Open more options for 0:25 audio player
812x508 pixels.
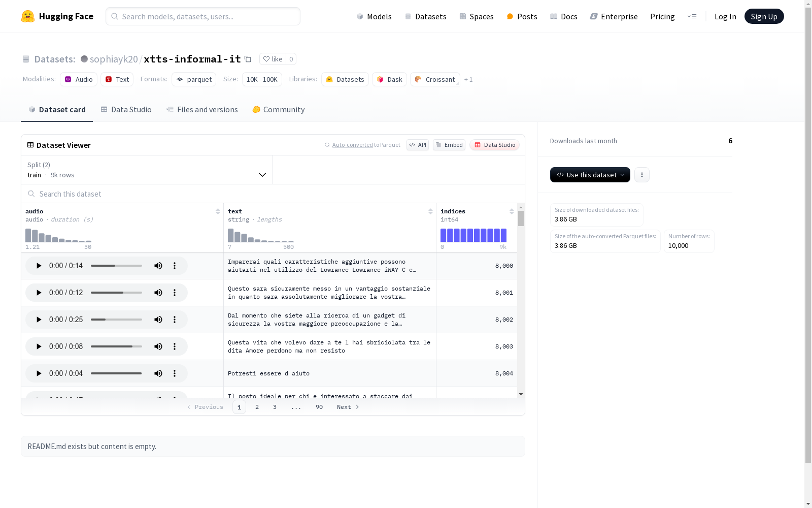[175, 320]
